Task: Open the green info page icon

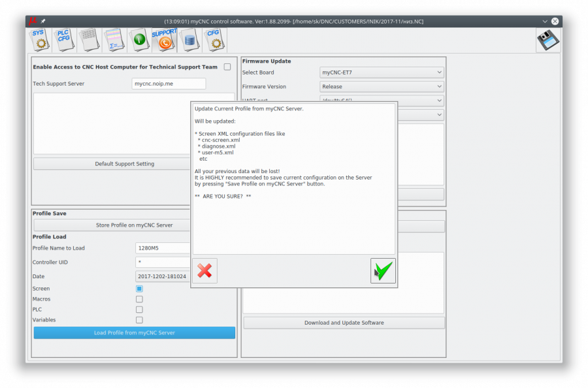Action: tap(139, 40)
